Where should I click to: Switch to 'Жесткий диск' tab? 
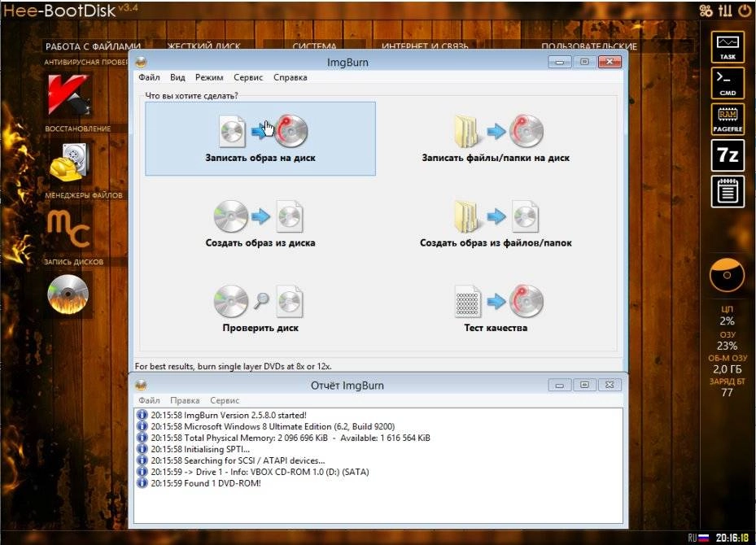[203, 46]
